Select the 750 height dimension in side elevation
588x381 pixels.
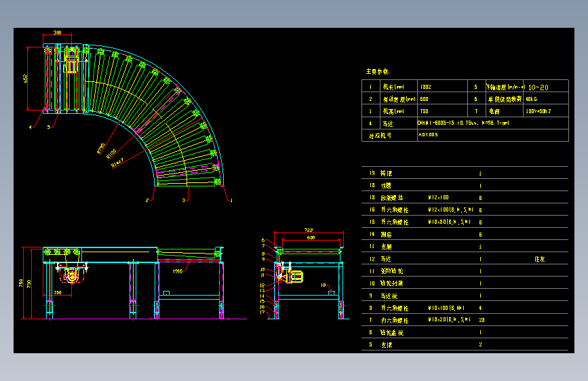[20, 283]
